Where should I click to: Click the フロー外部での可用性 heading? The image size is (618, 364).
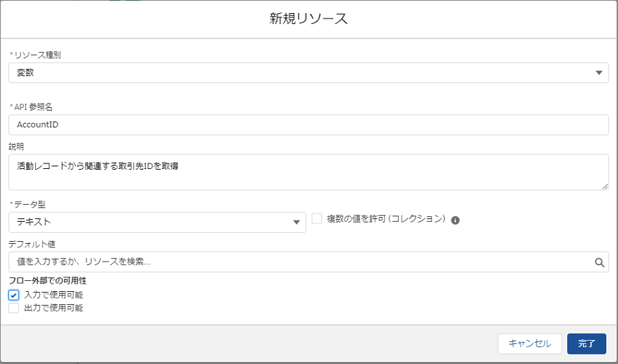[x=47, y=281]
